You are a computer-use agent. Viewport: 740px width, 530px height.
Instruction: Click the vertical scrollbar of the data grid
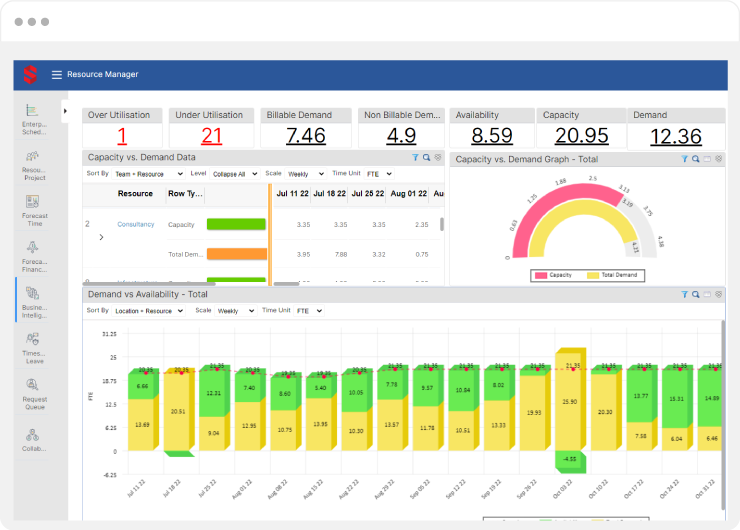pos(442,225)
